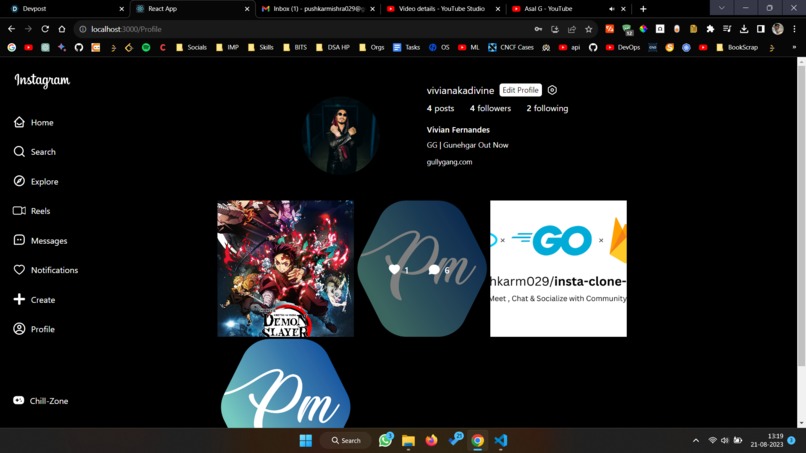Open Home in the Instagram sidebar
The image size is (806, 453).
33,122
